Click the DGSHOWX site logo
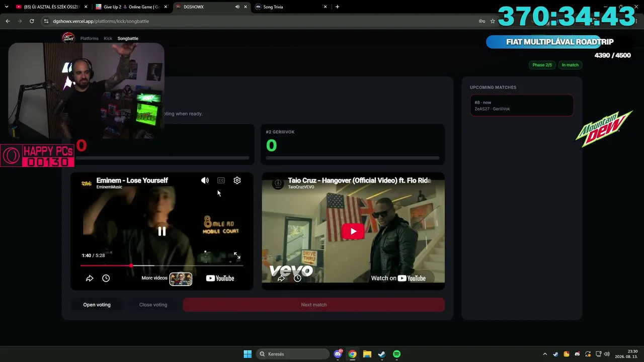This screenshot has width=644, height=362. 68,38
